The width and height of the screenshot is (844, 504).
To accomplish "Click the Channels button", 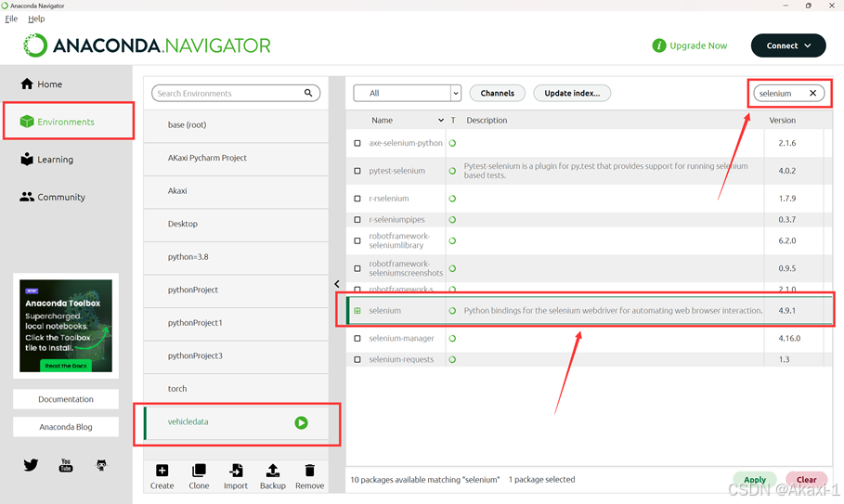I will (x=498, y=93).
